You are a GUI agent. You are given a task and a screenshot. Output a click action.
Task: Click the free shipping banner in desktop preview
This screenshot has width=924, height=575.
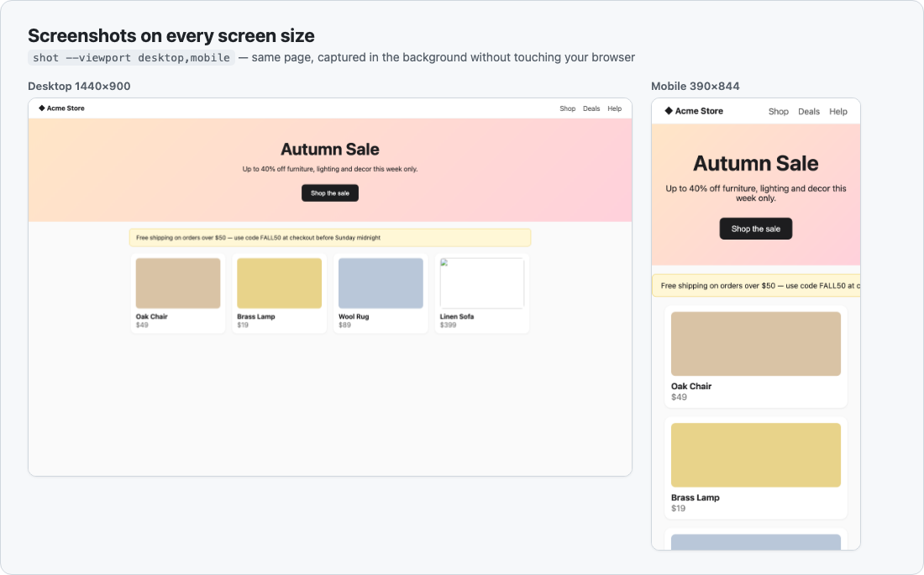(330, 238)
